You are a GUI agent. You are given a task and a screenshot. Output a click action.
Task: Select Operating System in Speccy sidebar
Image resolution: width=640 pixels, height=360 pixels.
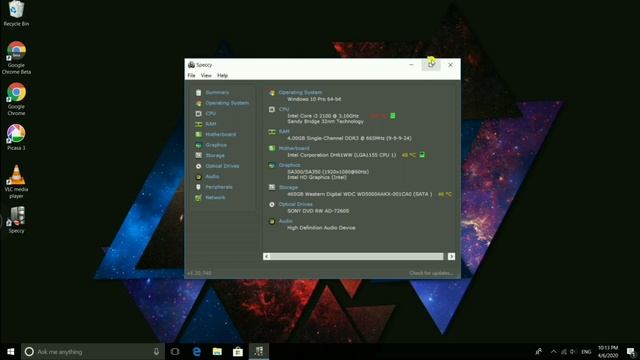pyautogui.click(x=227, y=103)
